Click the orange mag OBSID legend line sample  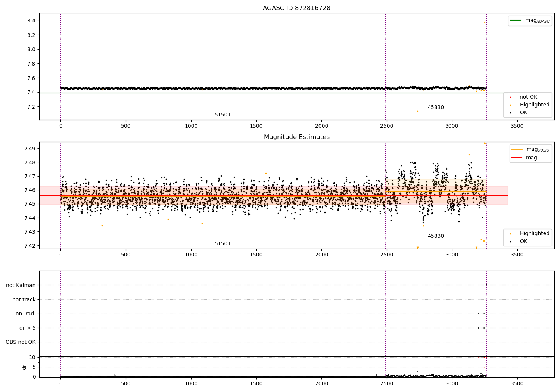click(517, 149)
